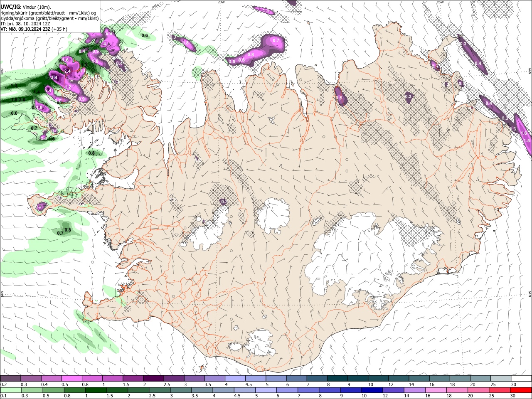Viewport: 532px width, 399px height.
Task: Pick the darkest purple 2 swatch, upper scale
Action: (153, 378)
